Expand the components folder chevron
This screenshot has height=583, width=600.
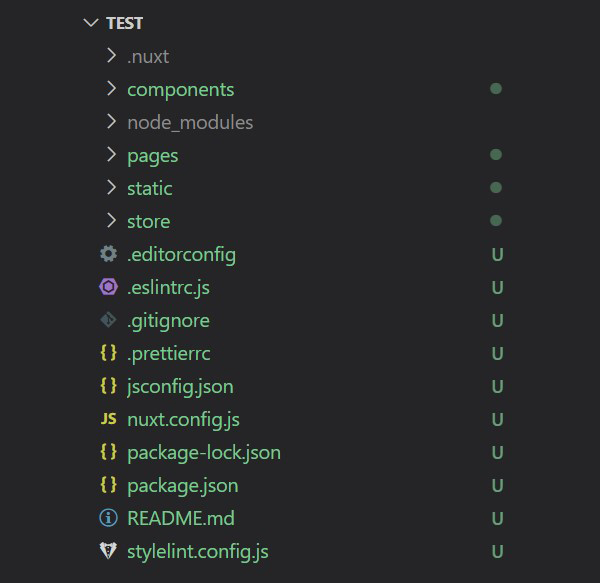[111, 89]
